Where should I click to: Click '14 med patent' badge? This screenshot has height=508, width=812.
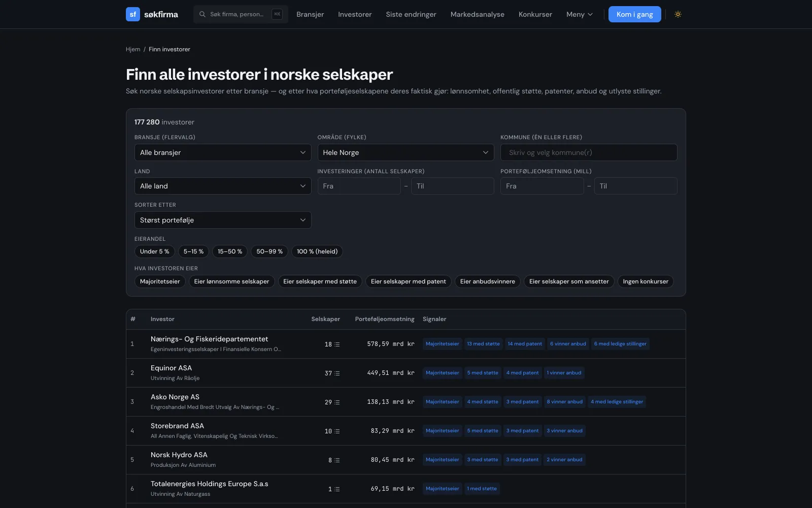[525, 344]
